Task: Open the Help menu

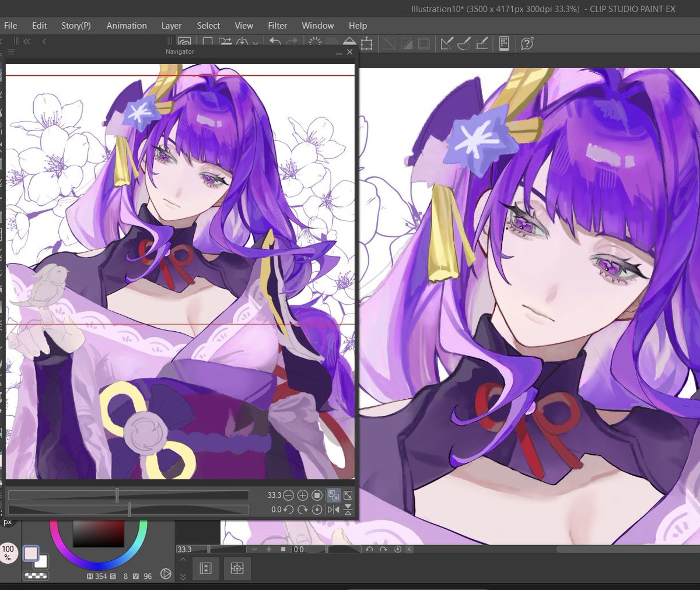Action: point(358,26)
